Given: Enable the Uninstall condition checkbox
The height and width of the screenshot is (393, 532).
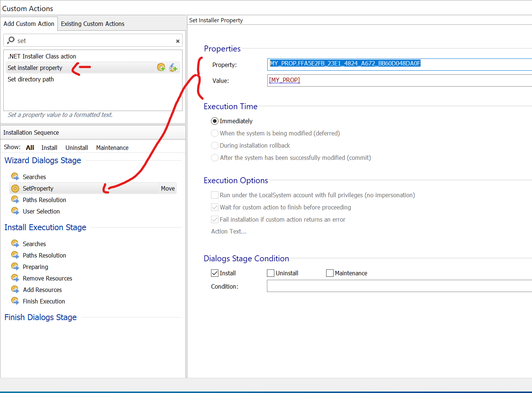Looking at the screenshot, I should (x=271, y=273).
